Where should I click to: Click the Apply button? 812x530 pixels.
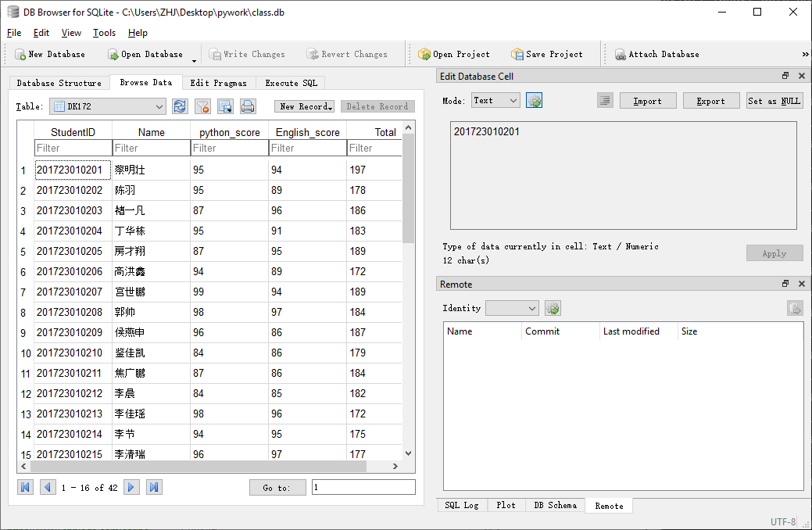point(774,253)
